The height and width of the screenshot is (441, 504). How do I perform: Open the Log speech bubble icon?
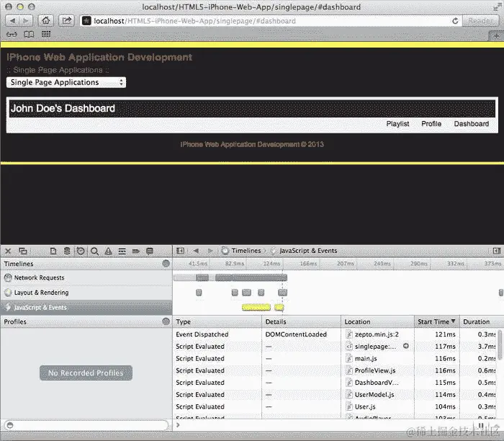[150, 251]
